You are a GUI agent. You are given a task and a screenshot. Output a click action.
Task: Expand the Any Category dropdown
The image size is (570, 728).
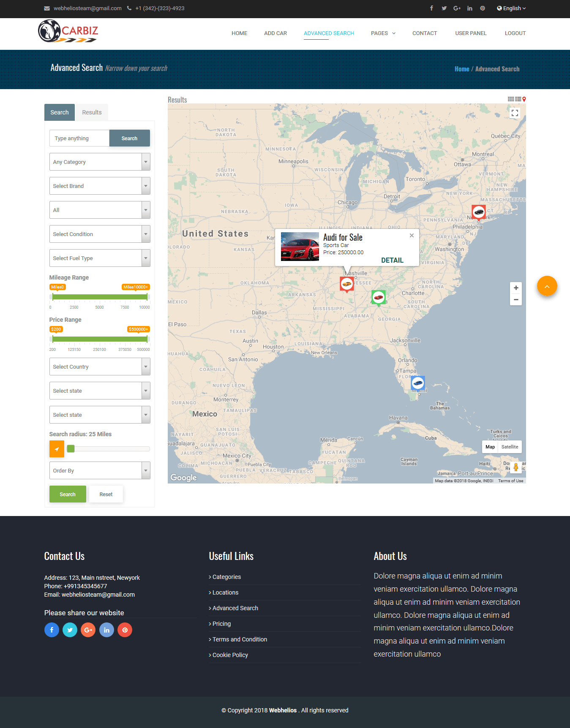[100, 162]
